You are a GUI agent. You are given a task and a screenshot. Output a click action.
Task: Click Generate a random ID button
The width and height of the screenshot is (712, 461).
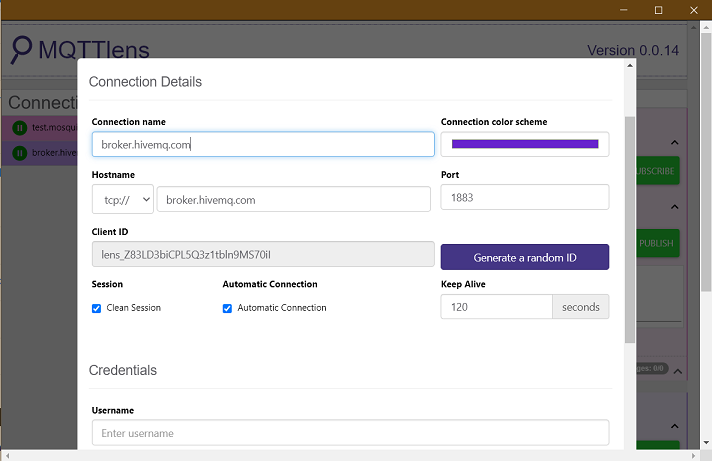coord(524,257)
